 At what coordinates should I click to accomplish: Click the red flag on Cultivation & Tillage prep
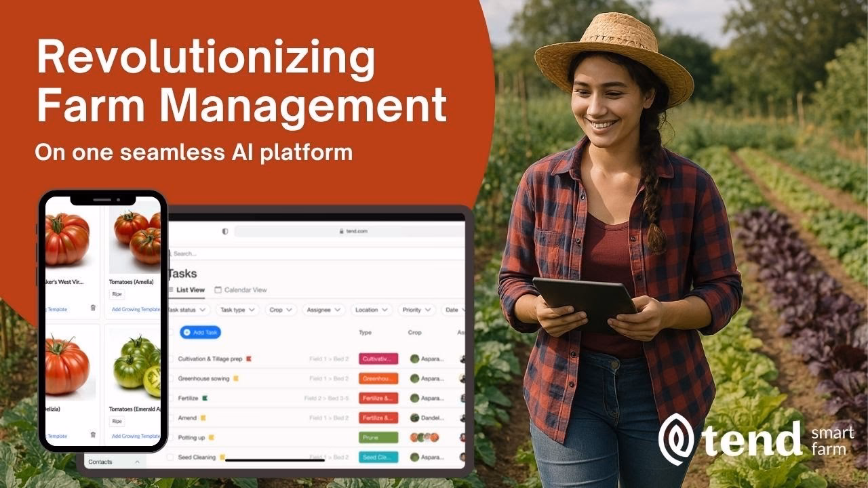[x=249, y=359]
